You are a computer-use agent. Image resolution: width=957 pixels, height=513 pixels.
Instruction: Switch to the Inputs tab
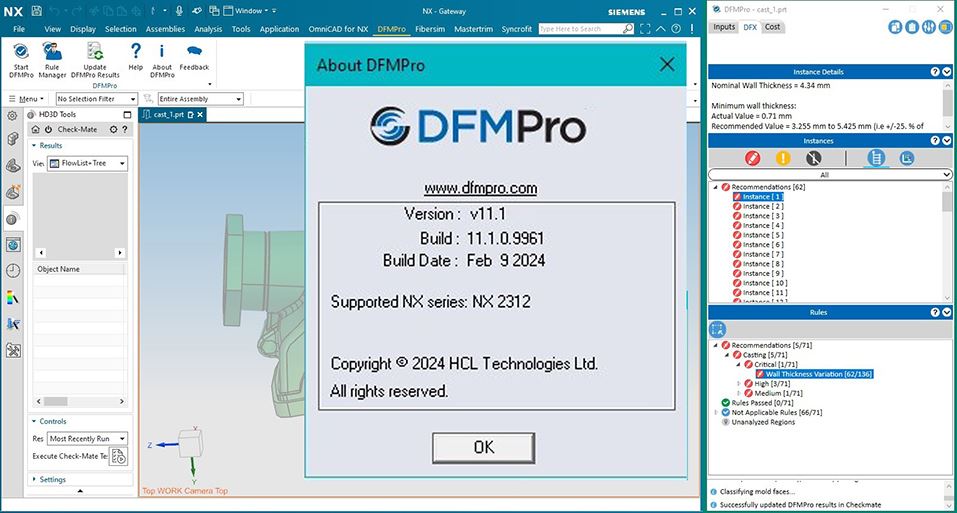point(724,27)
